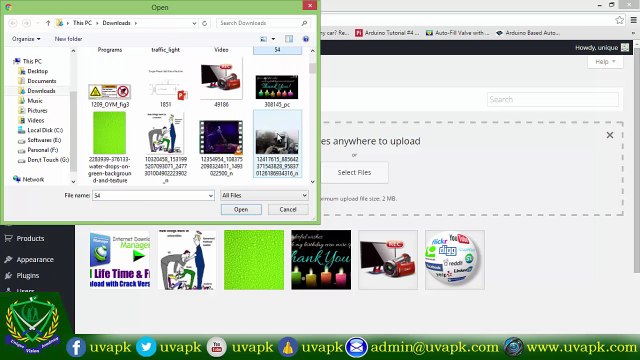This screenshot has width=640, height=360.
Task: Click 'This PC' in the address path
Action: coord(82,23)
